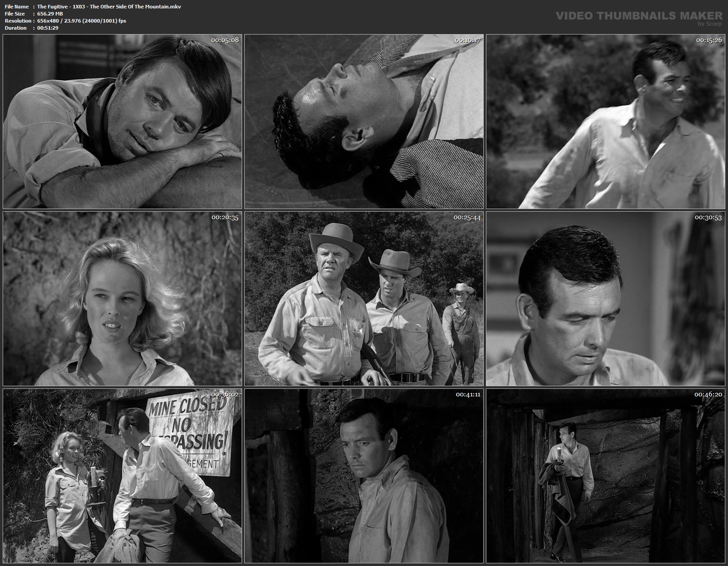The height and width of the screenshot is (566, 728).
Task: Click the Duration label
Action: pos(16,28)
